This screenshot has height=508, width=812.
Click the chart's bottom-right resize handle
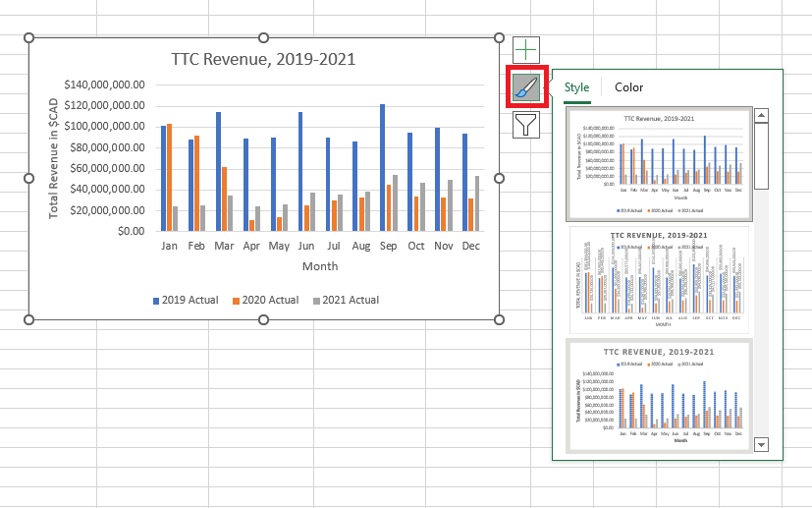pyautogui.click(x=499, y=319)
